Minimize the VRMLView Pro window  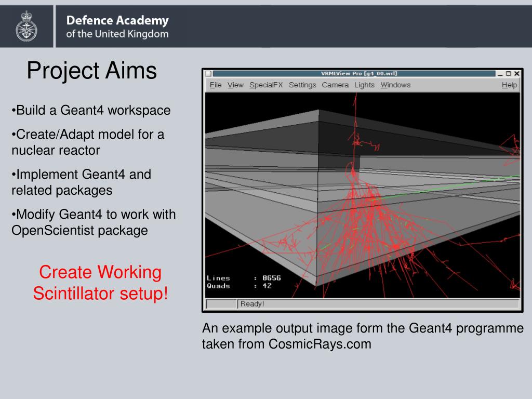[x=500, y=74]
